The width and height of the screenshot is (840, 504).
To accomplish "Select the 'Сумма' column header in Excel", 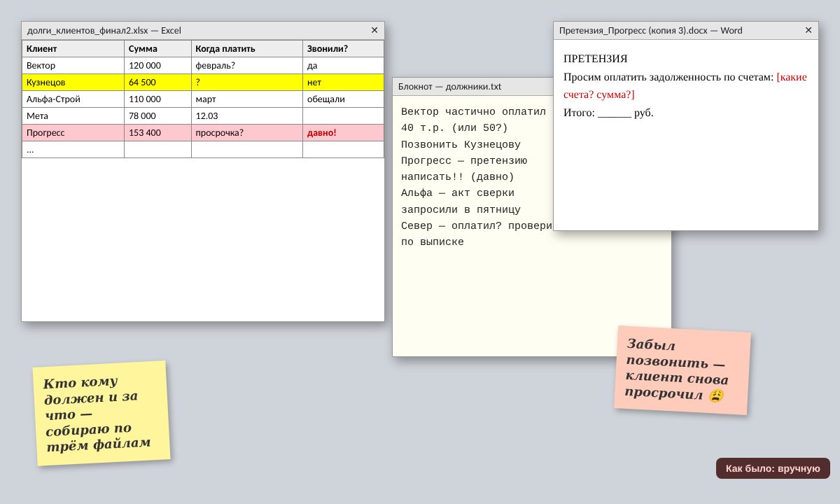I will pyautogui.click(x=158, y=49).
